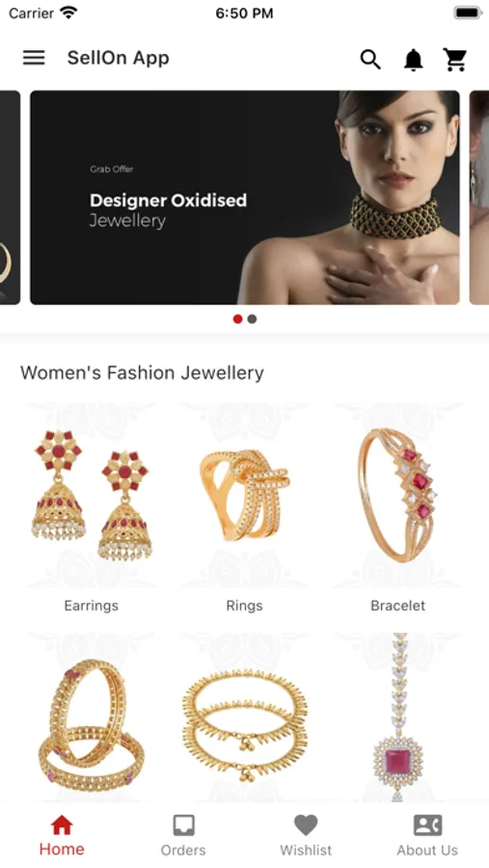Open the Bracelet category image
The width and height of the screenshot is (489, 868).
coord(397,496)
